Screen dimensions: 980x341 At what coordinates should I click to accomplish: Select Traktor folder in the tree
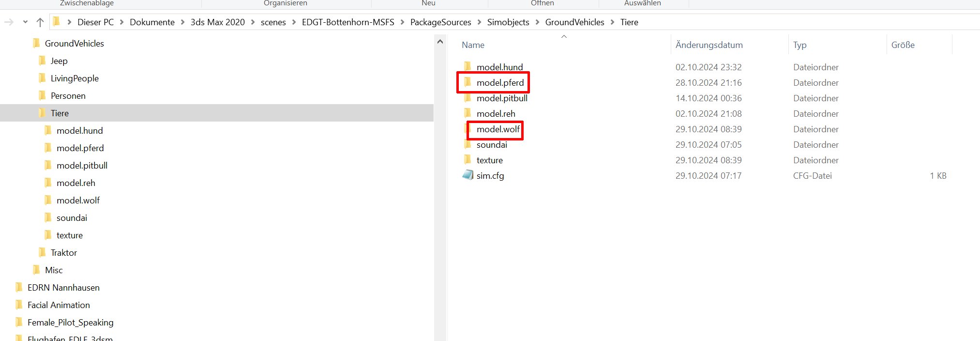coord(64,253)
